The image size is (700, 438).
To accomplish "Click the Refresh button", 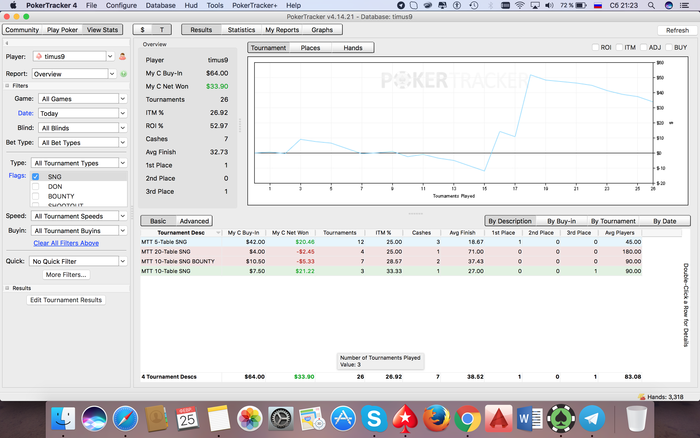I will [x=677, y=30].
